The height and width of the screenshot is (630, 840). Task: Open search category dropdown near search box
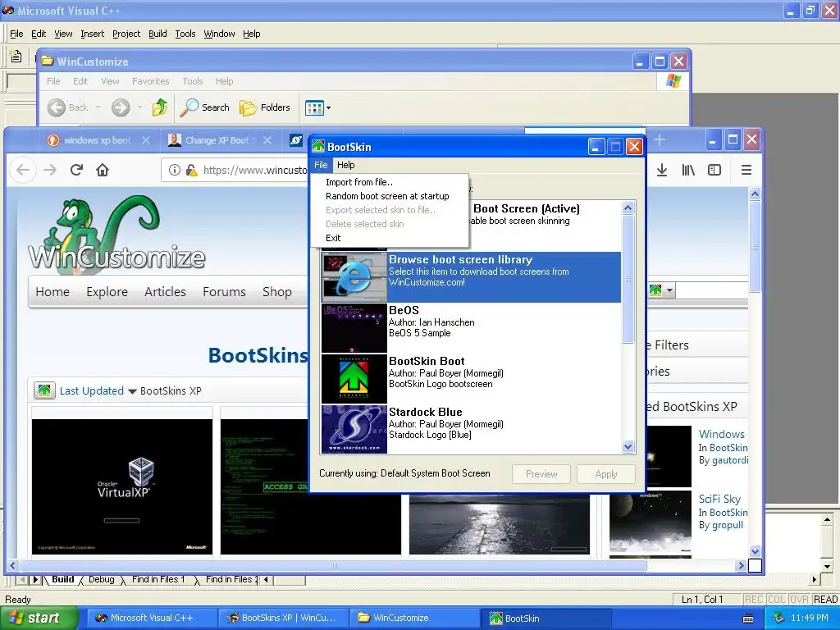coord(661,291)
